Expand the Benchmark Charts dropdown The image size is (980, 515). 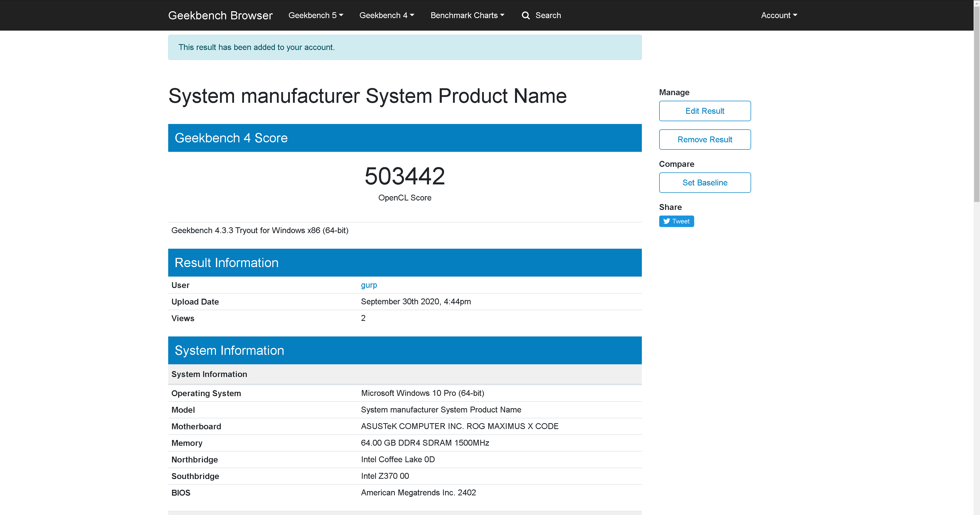click(467, 15)
